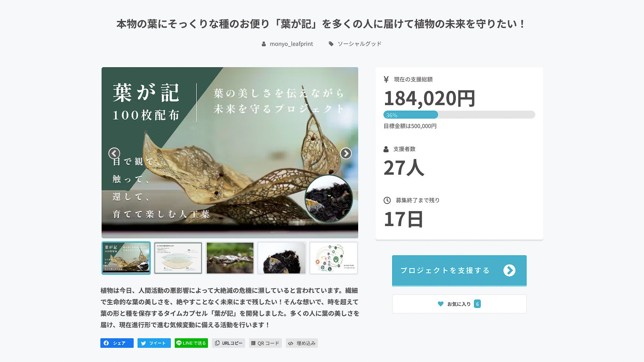This screenshot has height=362, width=644.
Task: Select the fourth thumbnail showing dark soil
Action: [282, 258]
